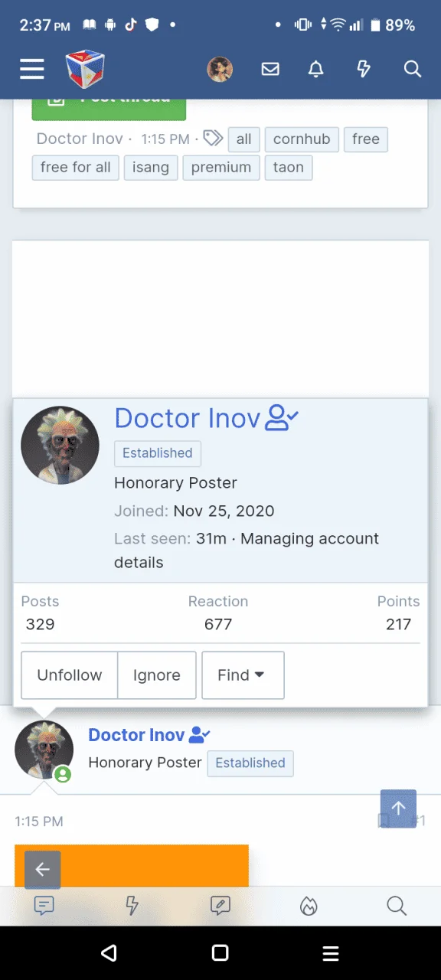Open search from the header magnifier
This screenshot has width=441, height=980.
coord(413,69)
